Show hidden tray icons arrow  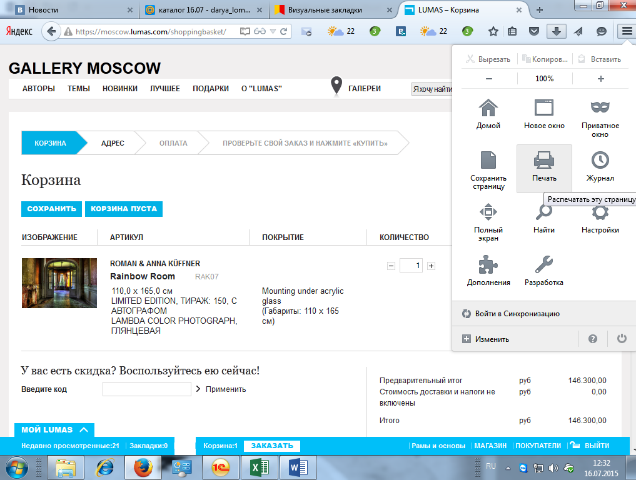[508, 468]
